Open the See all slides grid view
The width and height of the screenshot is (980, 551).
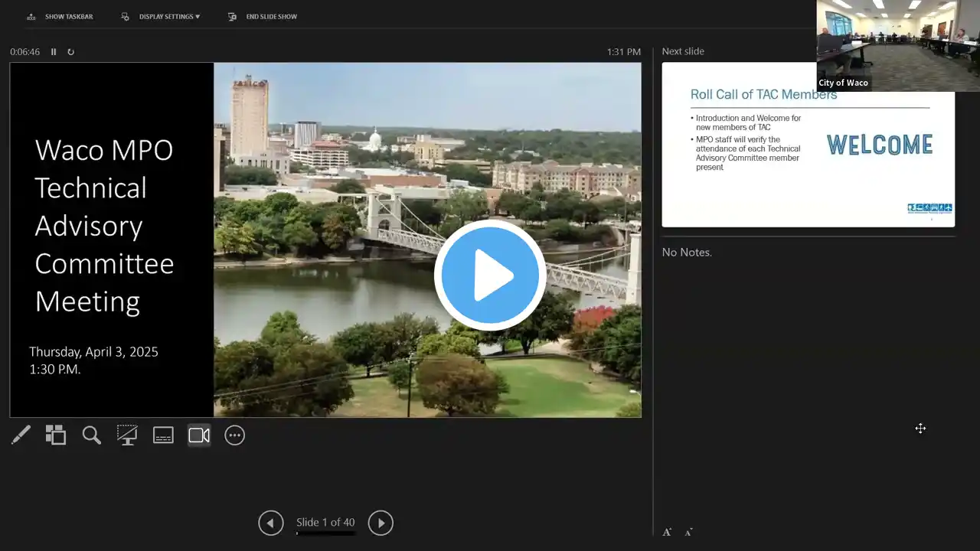tap(56, 435)
